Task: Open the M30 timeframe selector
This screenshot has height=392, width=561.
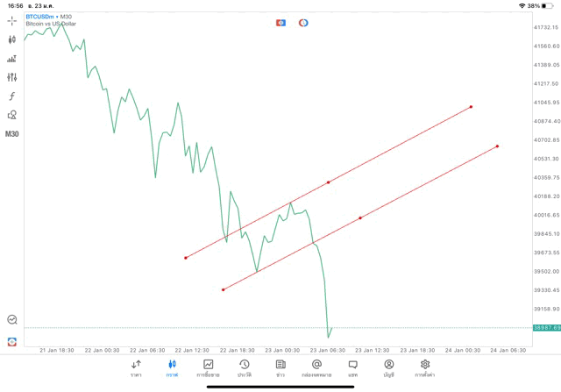Action: click(12, 134)
